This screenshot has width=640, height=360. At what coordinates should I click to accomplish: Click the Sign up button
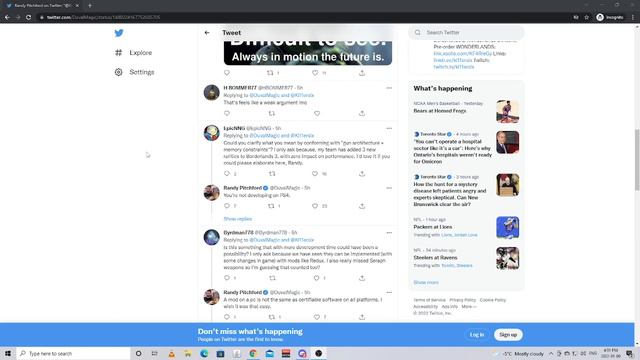click(508, 335)
